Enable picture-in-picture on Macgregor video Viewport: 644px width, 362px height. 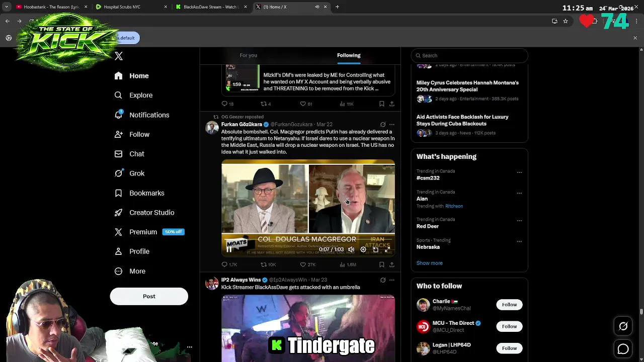tap(375, 249)
